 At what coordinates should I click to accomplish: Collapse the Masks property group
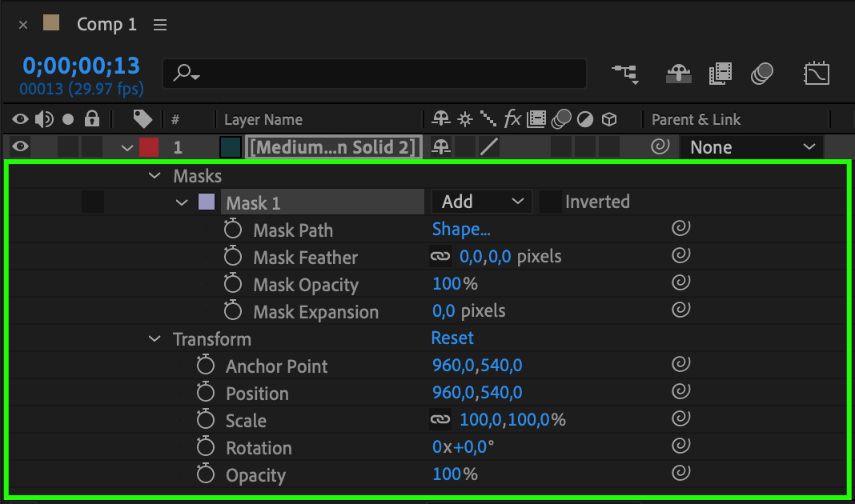[155, 176]
